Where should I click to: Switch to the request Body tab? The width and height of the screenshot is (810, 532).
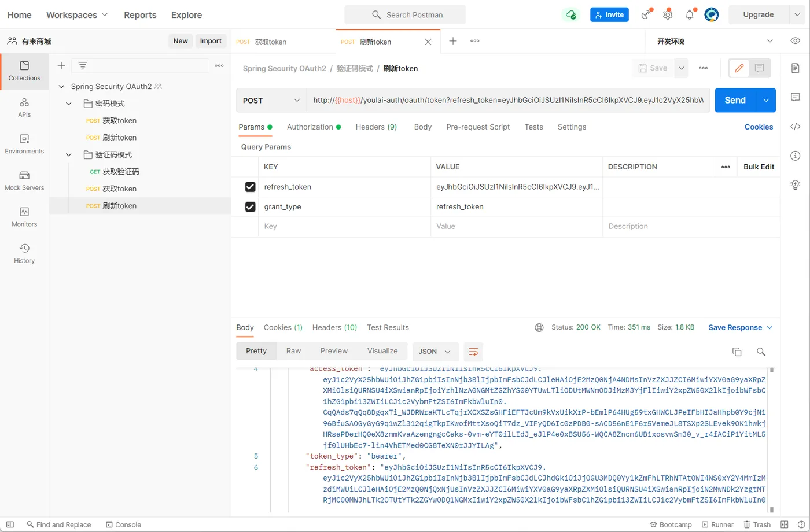pyautogui.click(x=423, y=127)
